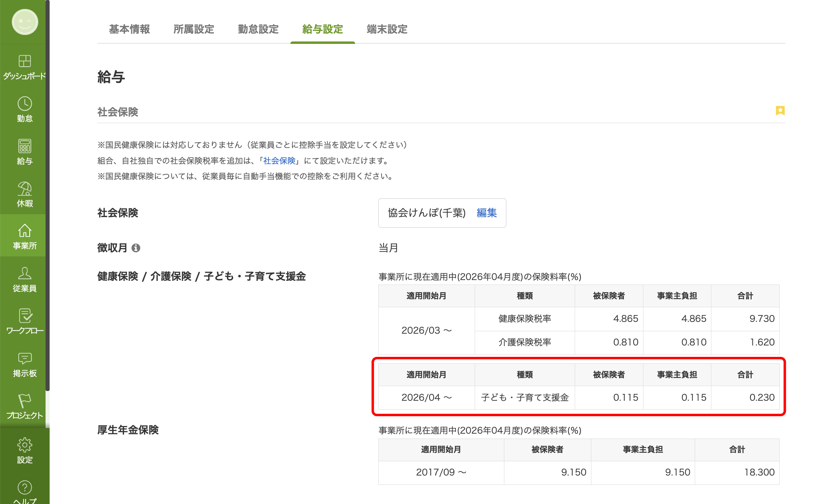Open the 従業員 person icon
This screenshot has width=833, height=504.
pos(24,274)
